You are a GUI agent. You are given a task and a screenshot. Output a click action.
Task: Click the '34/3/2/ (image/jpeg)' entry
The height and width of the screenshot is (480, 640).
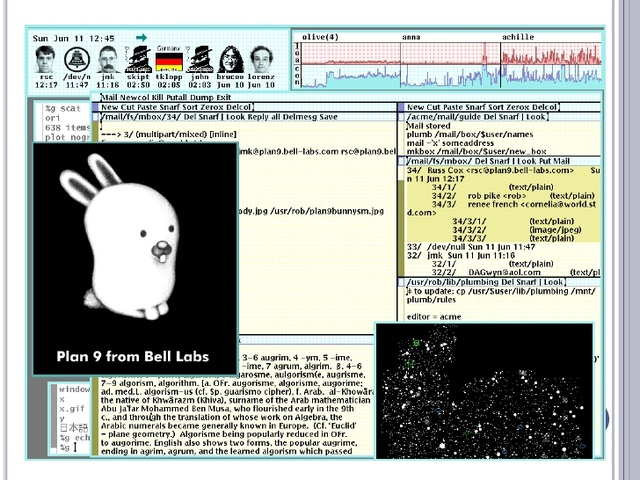tap(517, 230)
